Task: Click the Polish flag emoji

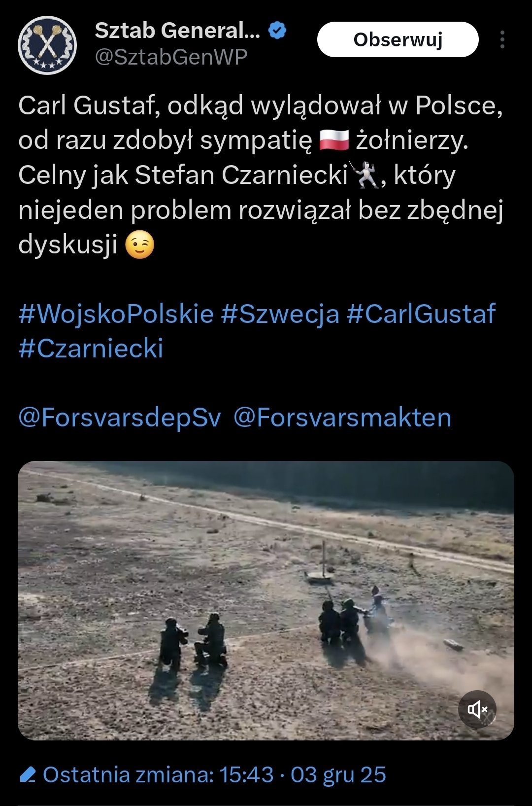Action: click(334, 140)
